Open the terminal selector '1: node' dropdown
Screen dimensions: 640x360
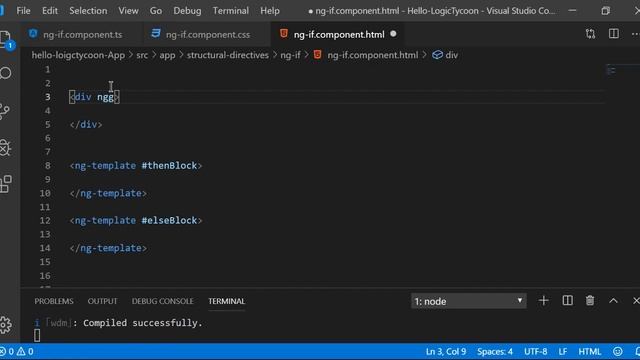[468, 301]
